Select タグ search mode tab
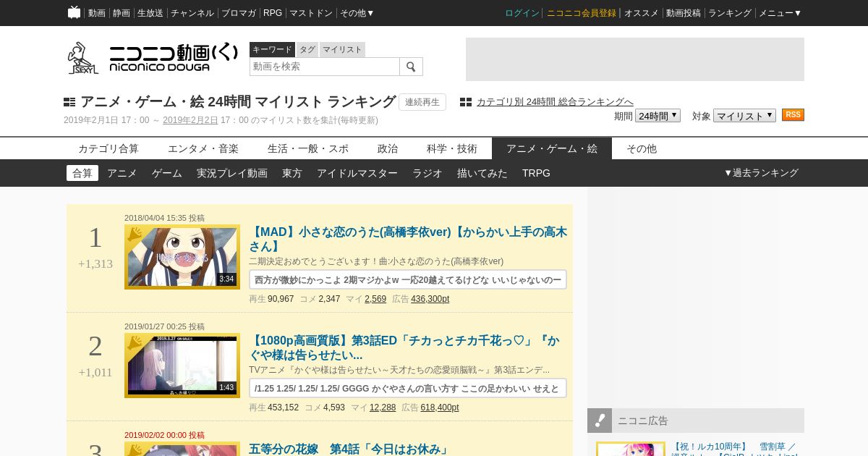 pos(307,49)
